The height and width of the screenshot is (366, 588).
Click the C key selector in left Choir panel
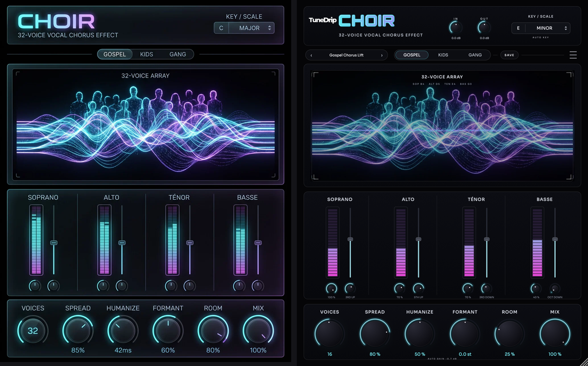[x=221, y=28]
